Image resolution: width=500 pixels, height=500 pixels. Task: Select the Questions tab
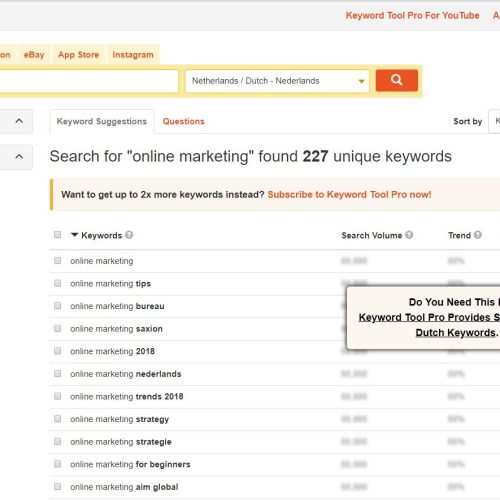pos(184,121)
